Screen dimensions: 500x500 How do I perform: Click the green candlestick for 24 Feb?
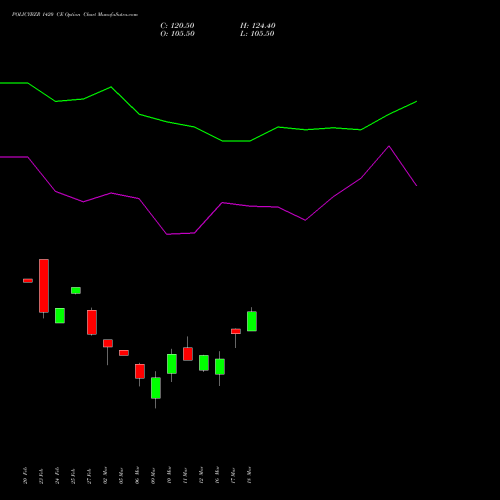pos(60,315)
